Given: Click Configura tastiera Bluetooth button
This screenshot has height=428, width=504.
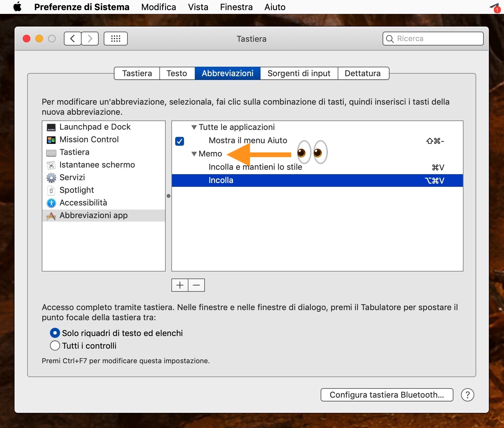Looking at the screenshot, I should 387,395.
